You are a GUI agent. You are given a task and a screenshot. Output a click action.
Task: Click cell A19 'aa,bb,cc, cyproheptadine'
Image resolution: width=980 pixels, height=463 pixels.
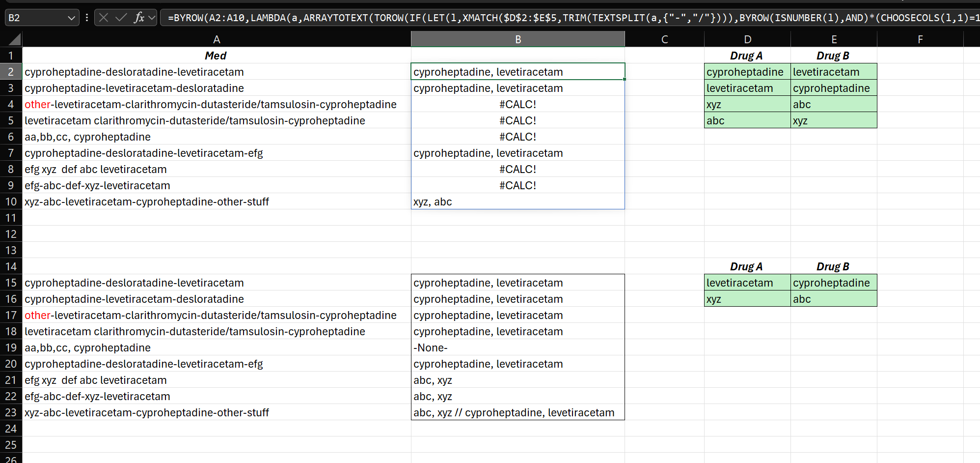pos(217,347)
